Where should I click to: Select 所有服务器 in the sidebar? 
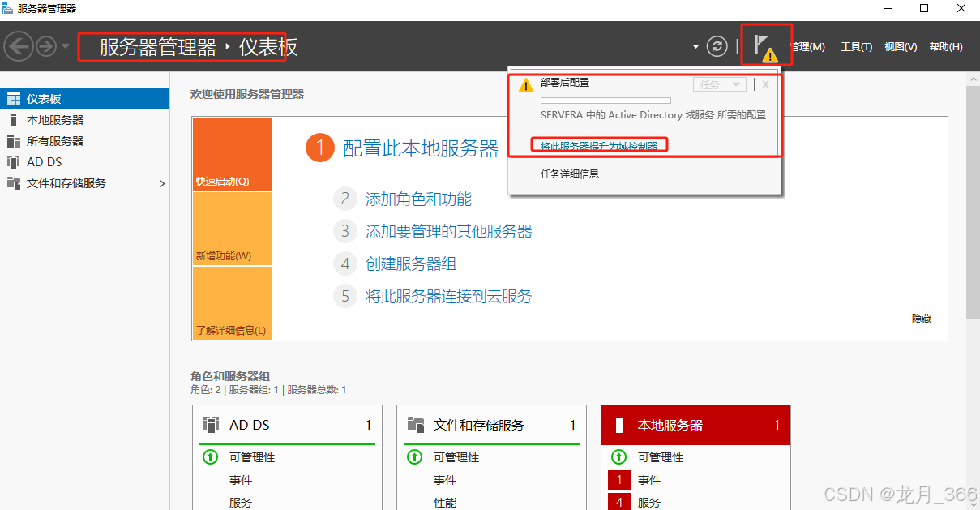click(84, 141)
